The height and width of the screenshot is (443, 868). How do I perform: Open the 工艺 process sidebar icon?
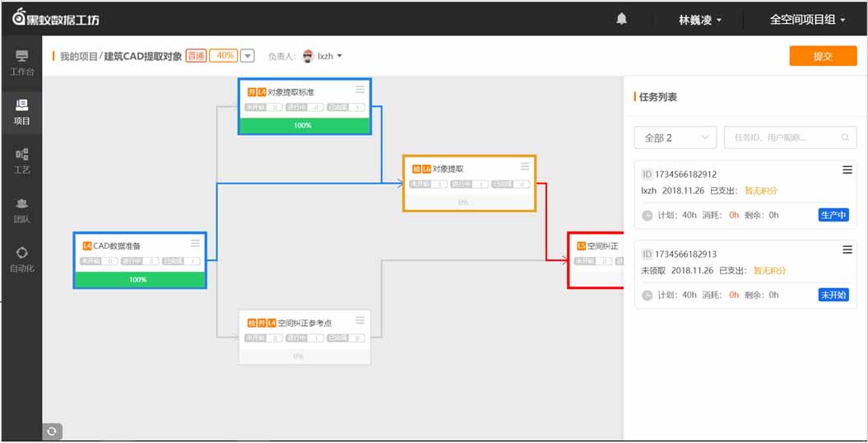[21, 161]
